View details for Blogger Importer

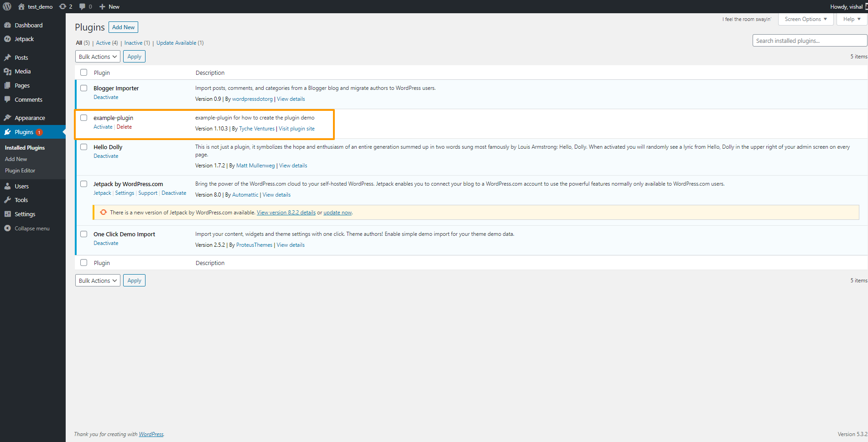[291, 99]
